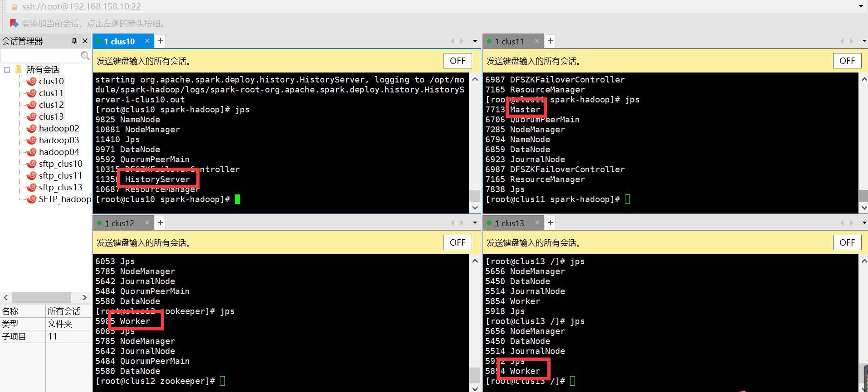
Task: Click previous-tab arrow in clus10 pane
Action: (x=452, y=41)
